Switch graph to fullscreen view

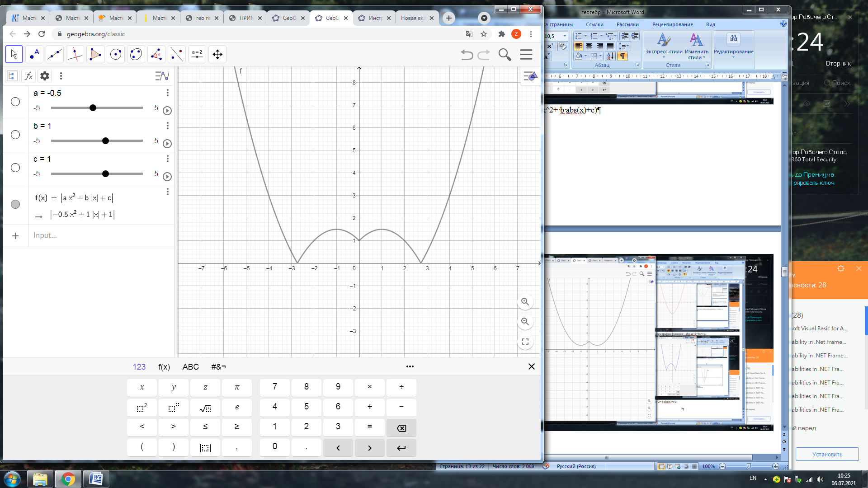525,342
